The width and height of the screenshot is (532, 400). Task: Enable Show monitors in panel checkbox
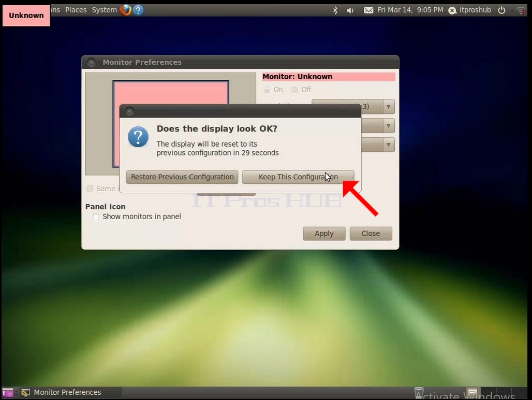point(96,217)
